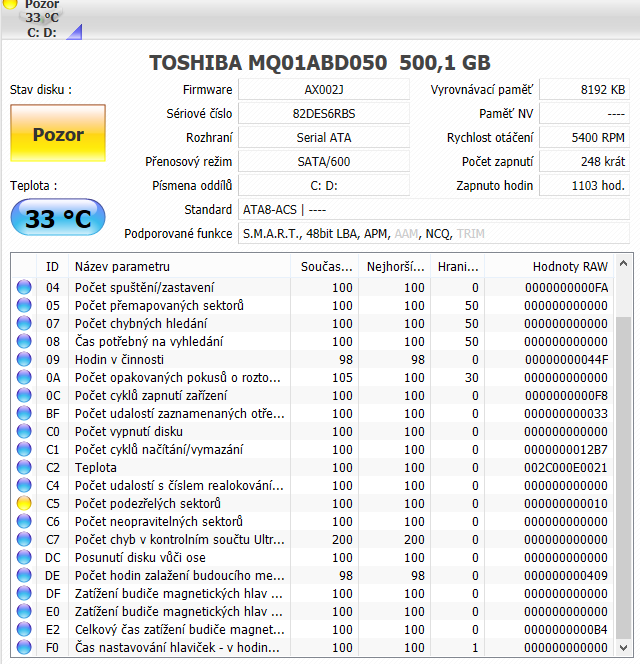The image size is (640, 664).
Task: Click the blue status icon of row 0A
Action: click(24, 377)
